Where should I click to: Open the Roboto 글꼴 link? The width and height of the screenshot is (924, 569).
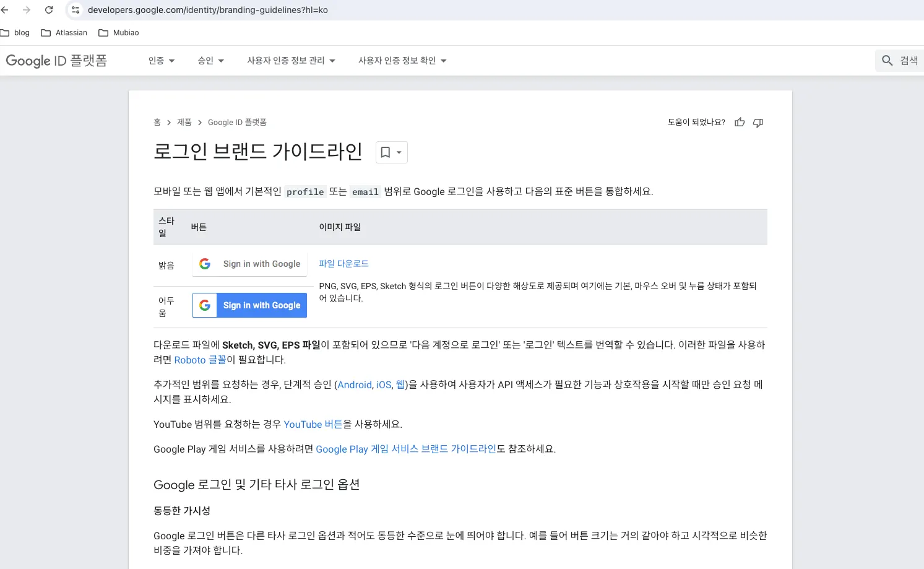click(200, 360)
